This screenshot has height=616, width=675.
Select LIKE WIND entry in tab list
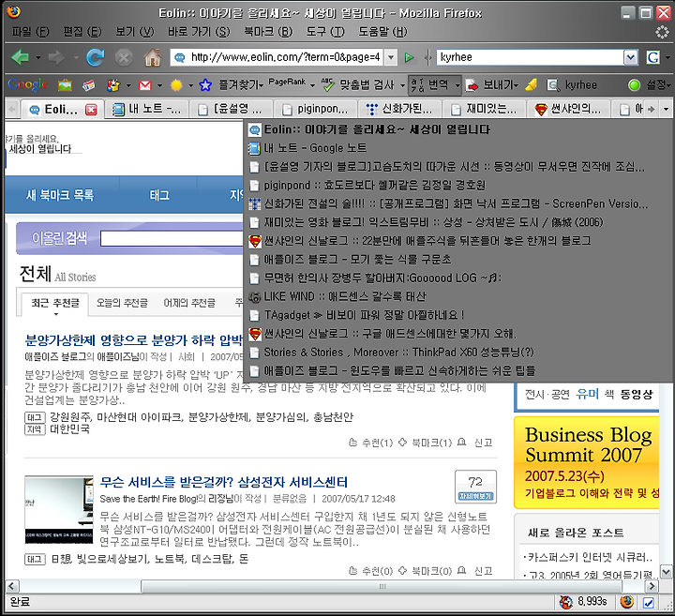pyautogui.click(x=458, y=296)
